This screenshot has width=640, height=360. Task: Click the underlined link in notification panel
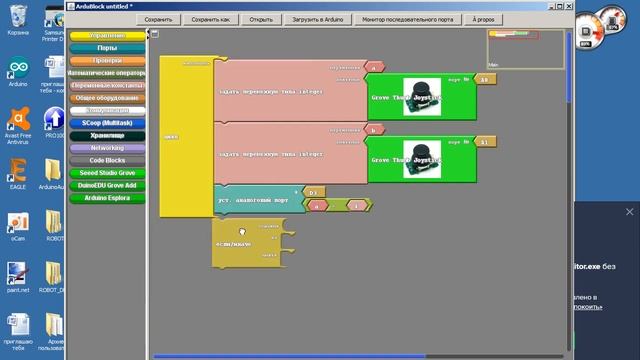click(x=588, y=307)
